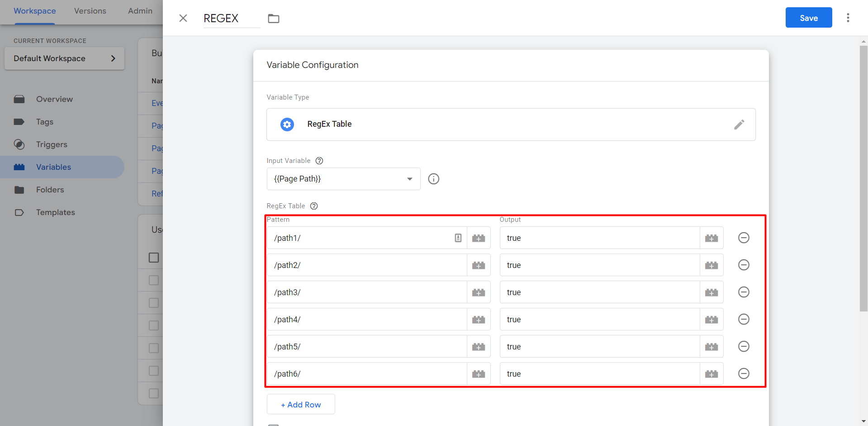Save the REGEX variable

point(809,18)
